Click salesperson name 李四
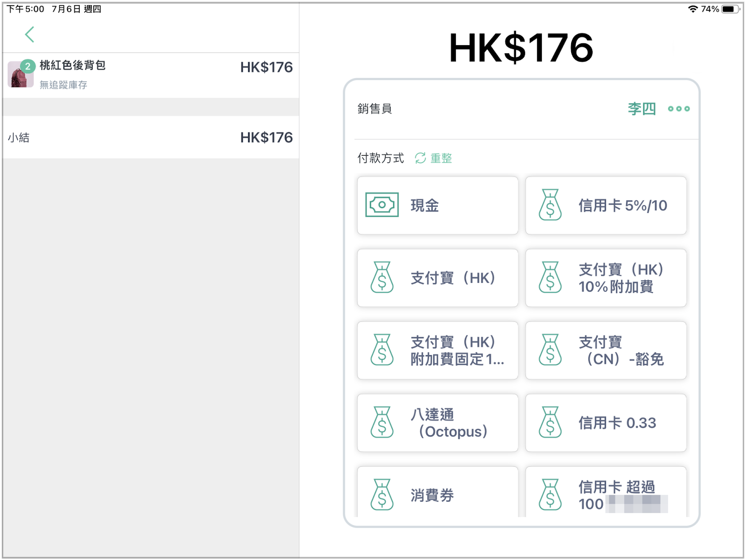 (x=642, y=109)
